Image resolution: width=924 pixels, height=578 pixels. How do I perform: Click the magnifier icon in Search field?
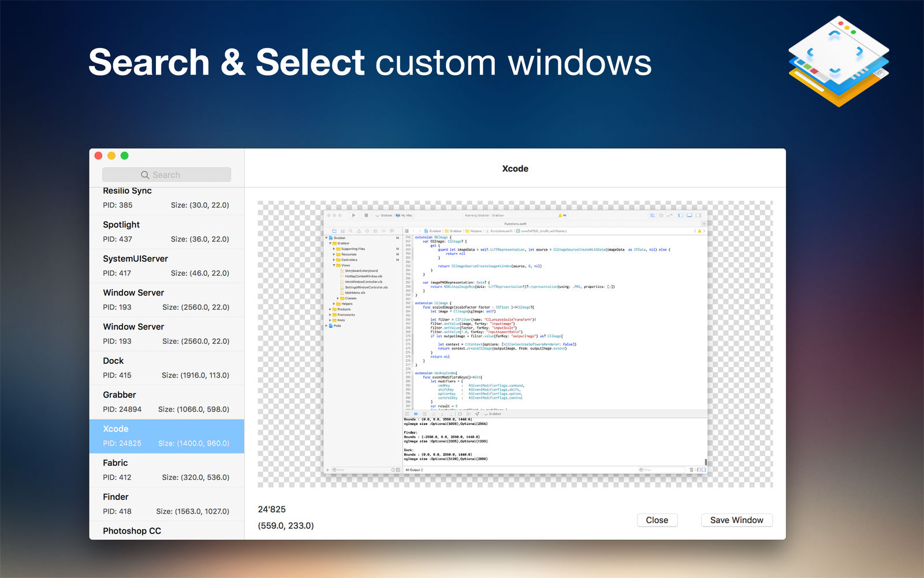click(145, 175)
